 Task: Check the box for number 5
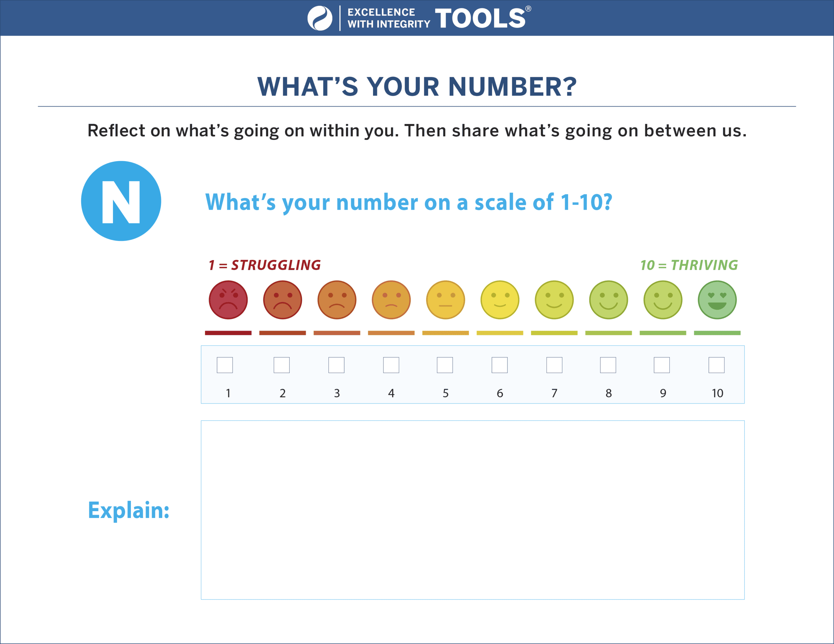tap(445, 365)
